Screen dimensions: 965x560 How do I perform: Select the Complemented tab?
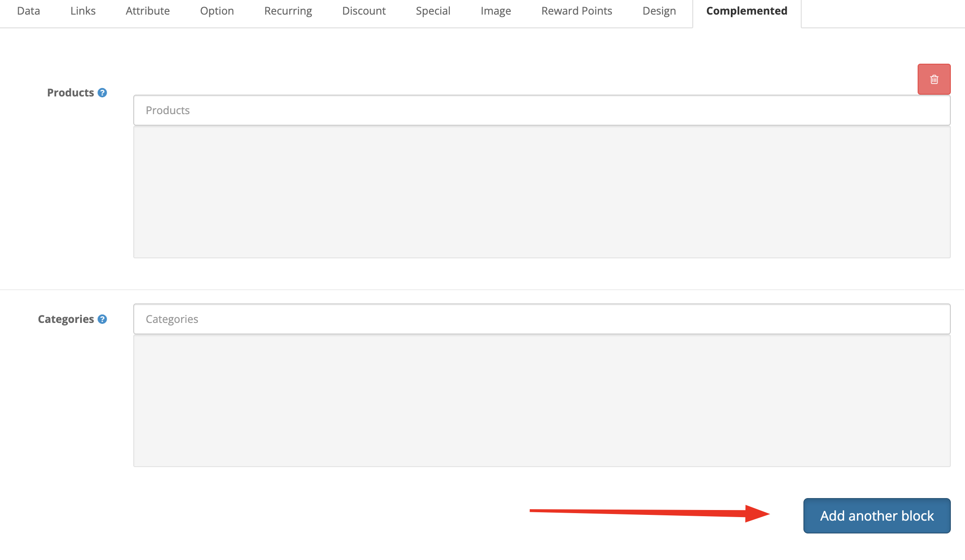coord(746,11)
